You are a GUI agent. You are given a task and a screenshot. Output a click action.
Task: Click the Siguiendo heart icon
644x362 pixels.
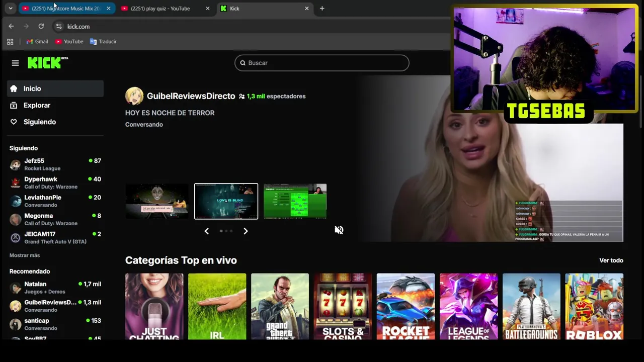click(x=14, y=122)
